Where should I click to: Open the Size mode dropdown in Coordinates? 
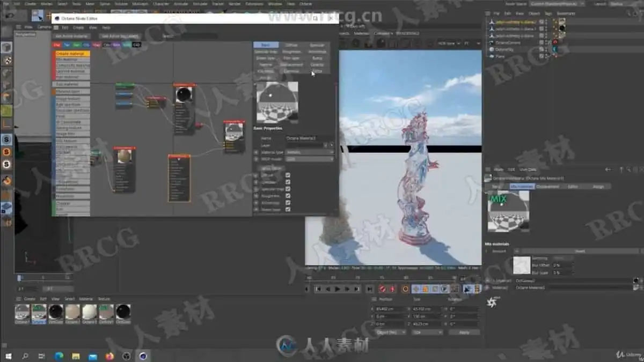click(x=427, y=333)
